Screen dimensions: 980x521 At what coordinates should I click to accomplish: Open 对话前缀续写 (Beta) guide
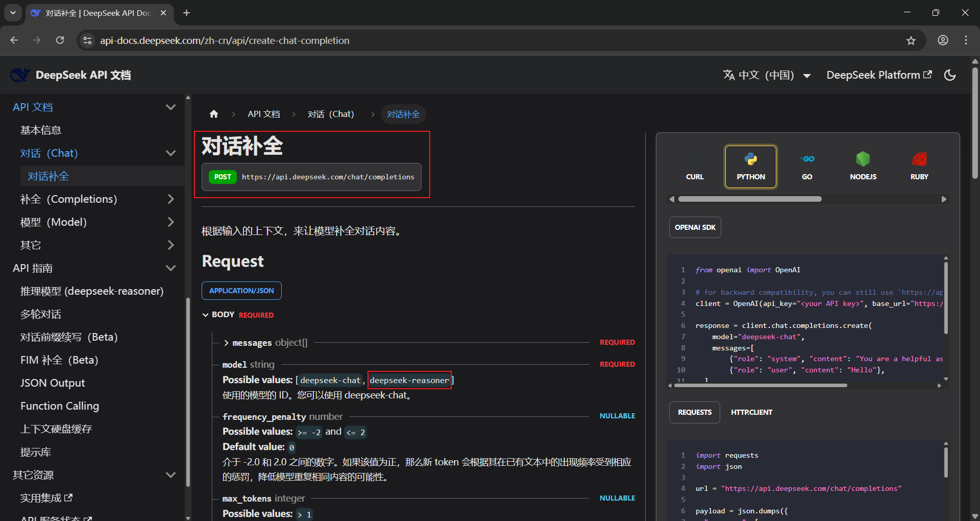[x=69, y=337]
